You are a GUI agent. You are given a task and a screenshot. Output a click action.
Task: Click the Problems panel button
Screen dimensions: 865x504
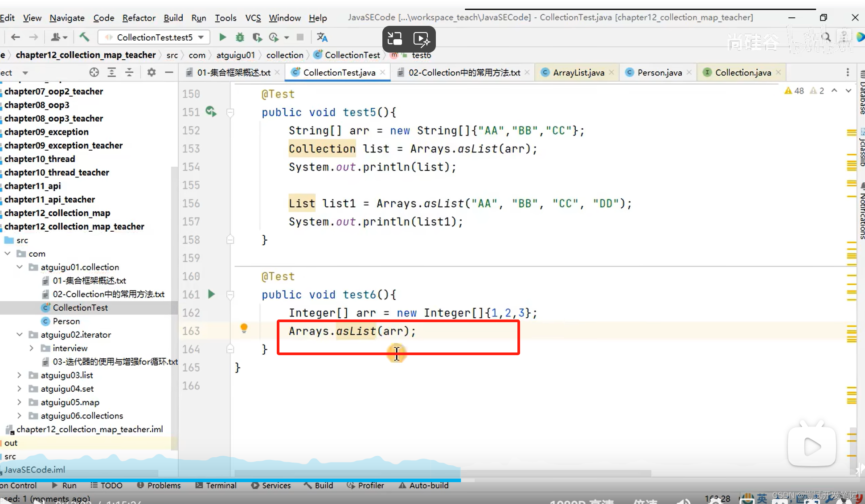pos(163,485)
